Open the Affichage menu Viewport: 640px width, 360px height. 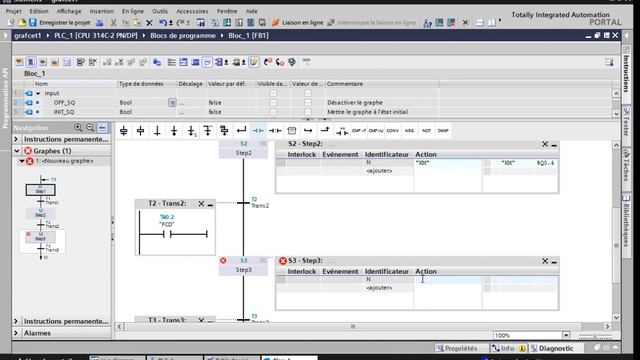click(69, 11)
